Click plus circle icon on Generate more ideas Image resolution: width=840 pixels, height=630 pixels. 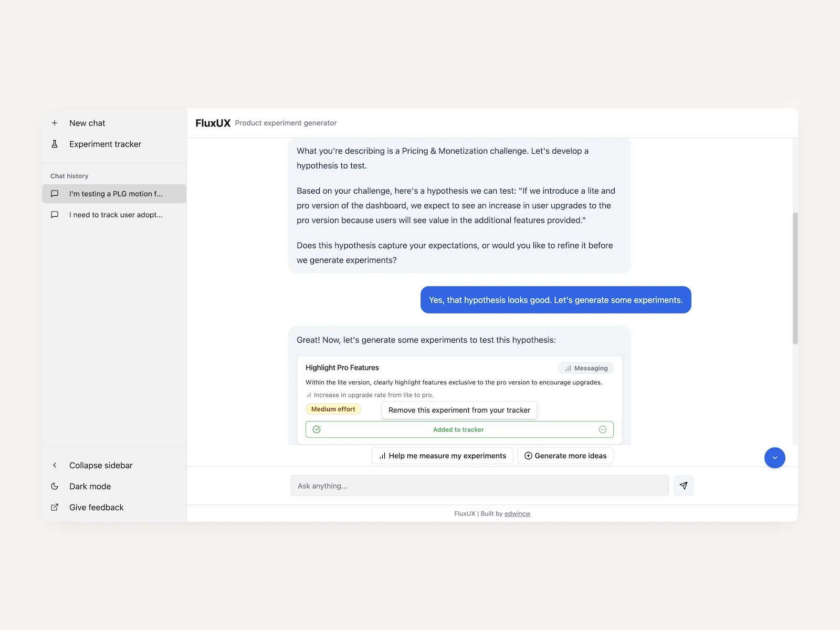[x=528, y=456]
